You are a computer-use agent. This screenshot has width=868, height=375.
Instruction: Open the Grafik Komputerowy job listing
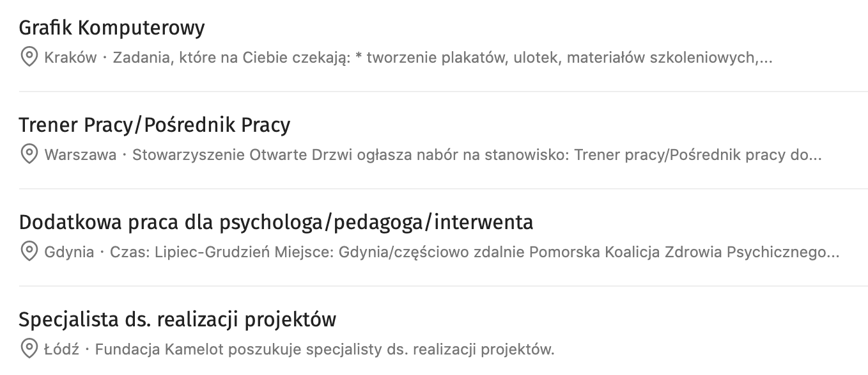click(x=112, y=28)
